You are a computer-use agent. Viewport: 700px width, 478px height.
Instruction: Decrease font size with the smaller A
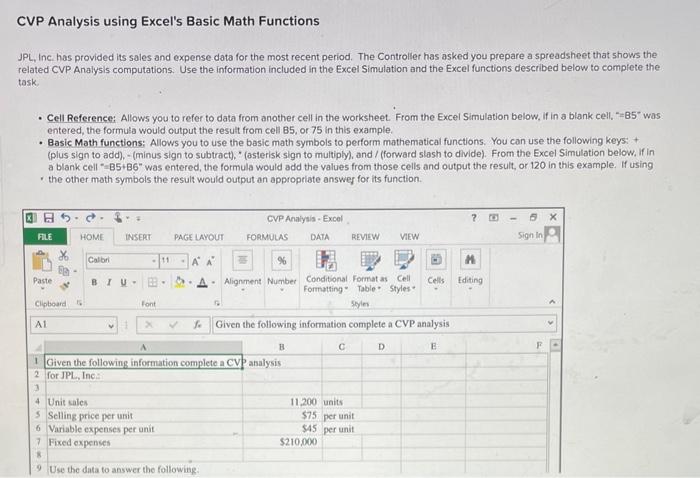tap(210, 261)
